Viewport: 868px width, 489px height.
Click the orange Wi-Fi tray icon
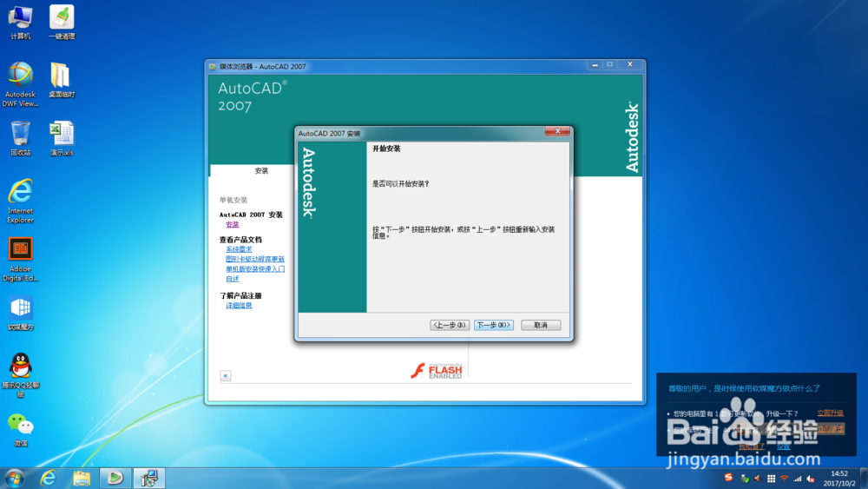point(785,479)
